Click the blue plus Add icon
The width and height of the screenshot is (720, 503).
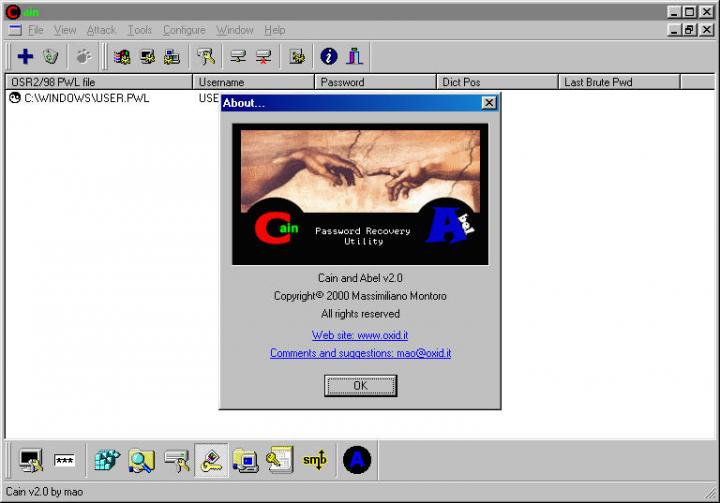click(x=25, y=57)
